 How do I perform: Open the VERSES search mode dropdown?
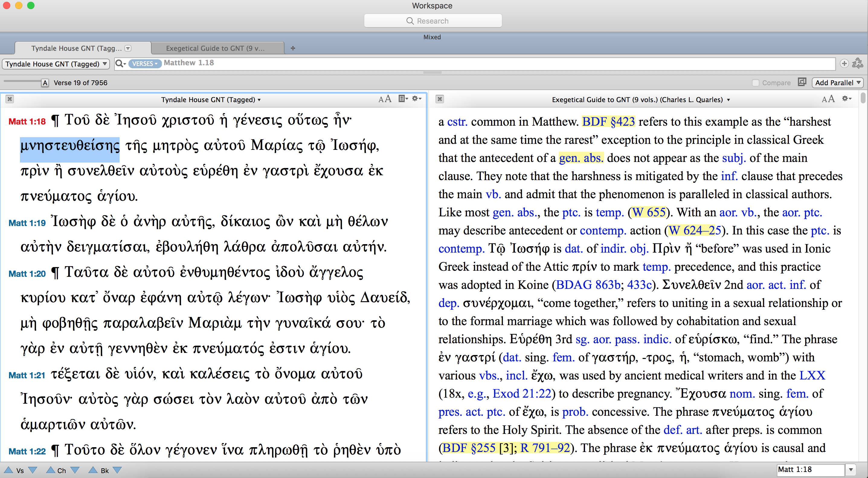tap(145, 64)
